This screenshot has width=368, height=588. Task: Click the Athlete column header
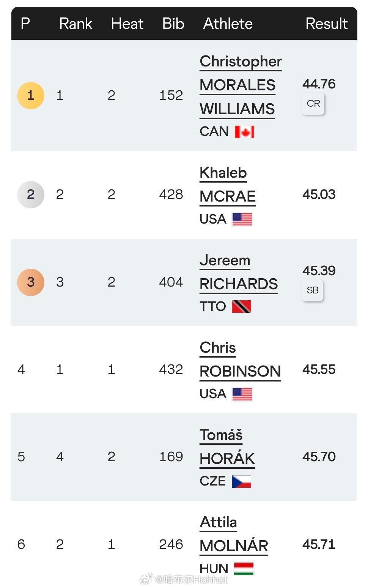coord(228,24)
